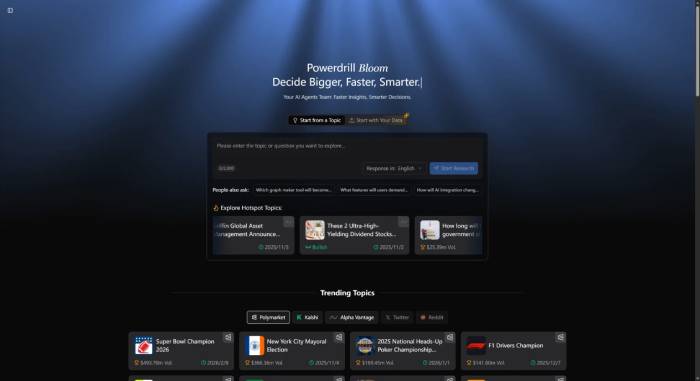
Task: Click the corner icon on Dividend Stocks card
Action: pyautogui.click(x=403, y=222)
